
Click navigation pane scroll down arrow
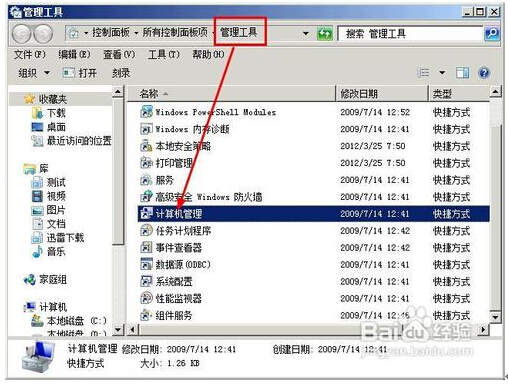point(118,330)
